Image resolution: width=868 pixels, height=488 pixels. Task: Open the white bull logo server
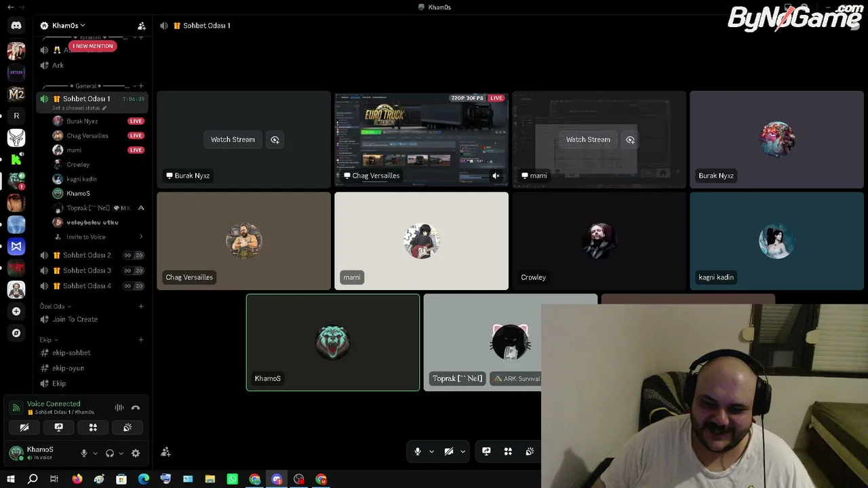pyautogui.click(x=16, y=138)
